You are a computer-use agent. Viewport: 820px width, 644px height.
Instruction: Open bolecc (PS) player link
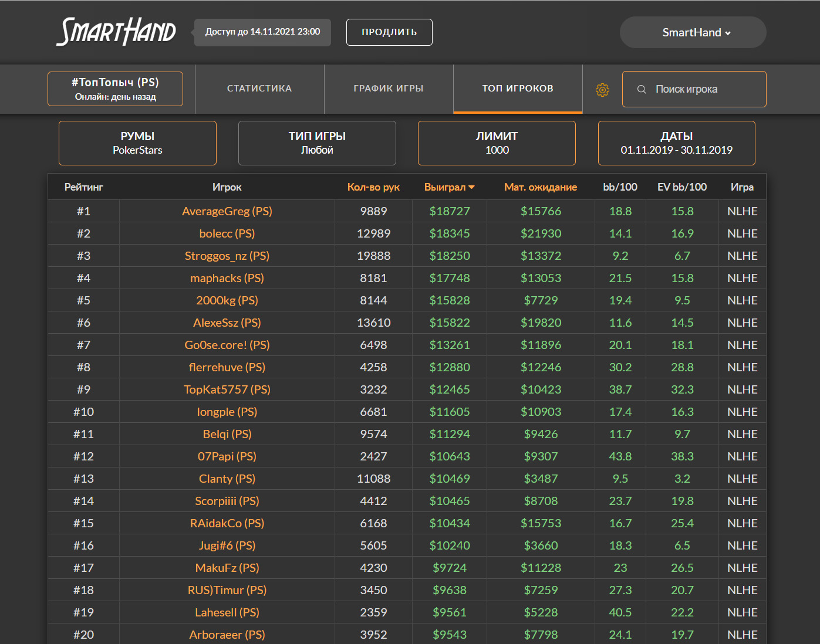click(x=227, y=233)
